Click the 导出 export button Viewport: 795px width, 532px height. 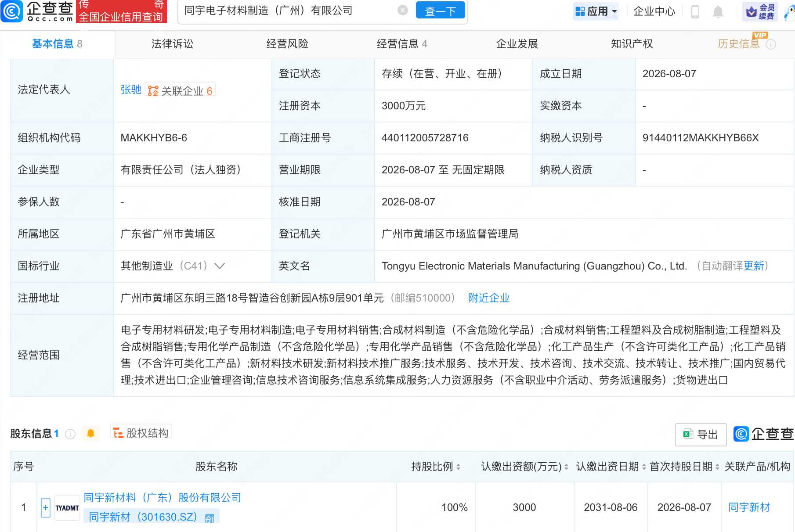[701, 435]
